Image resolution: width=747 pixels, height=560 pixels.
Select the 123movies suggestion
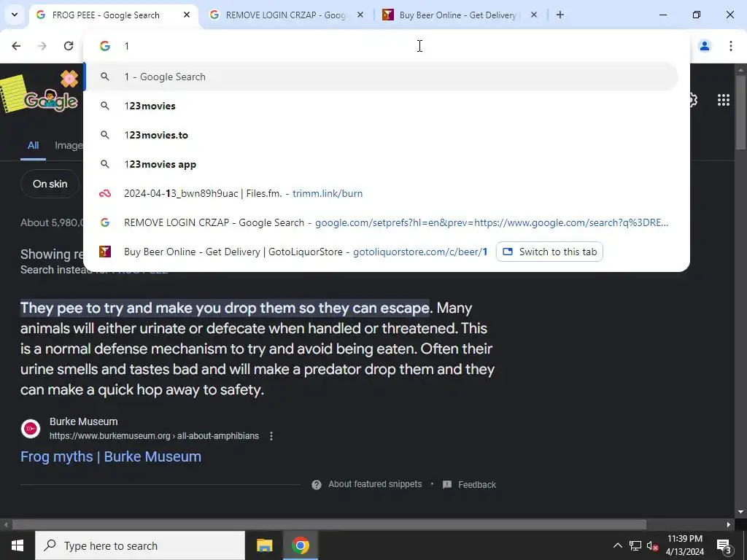pyautogui.click(x=381, y=106)
